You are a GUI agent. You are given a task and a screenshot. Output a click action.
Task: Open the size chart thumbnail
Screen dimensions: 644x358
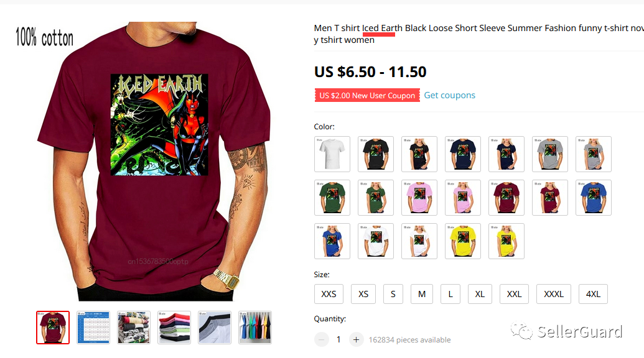click(x=93, y=328)
